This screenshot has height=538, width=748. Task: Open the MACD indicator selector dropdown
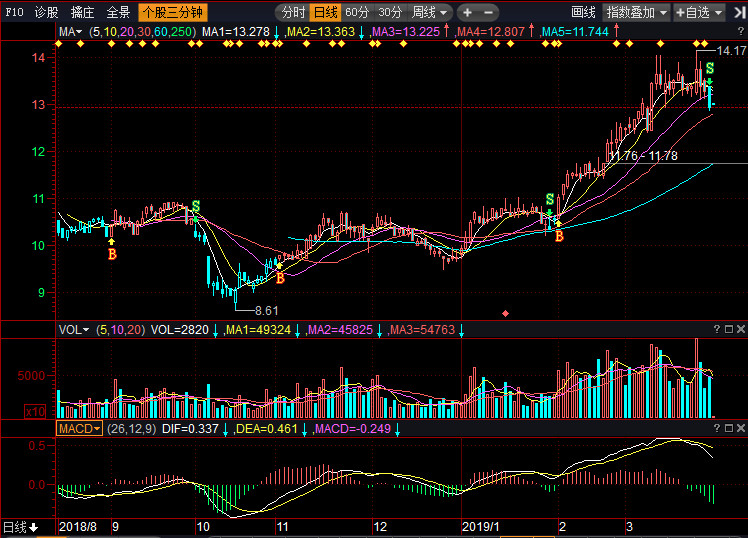tap(78, 429)
